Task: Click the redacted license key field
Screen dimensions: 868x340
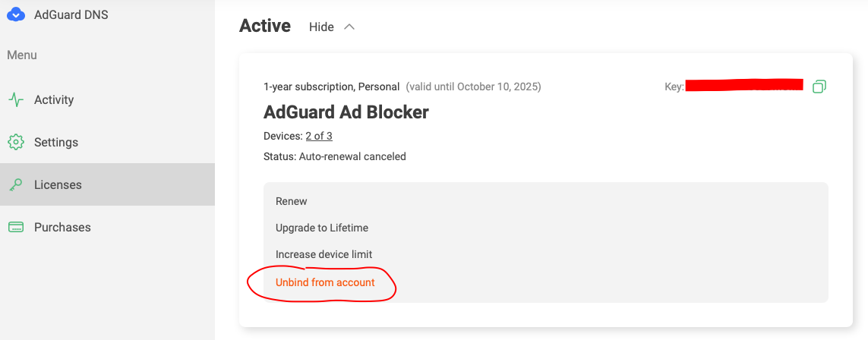Action: click(744, 86)
